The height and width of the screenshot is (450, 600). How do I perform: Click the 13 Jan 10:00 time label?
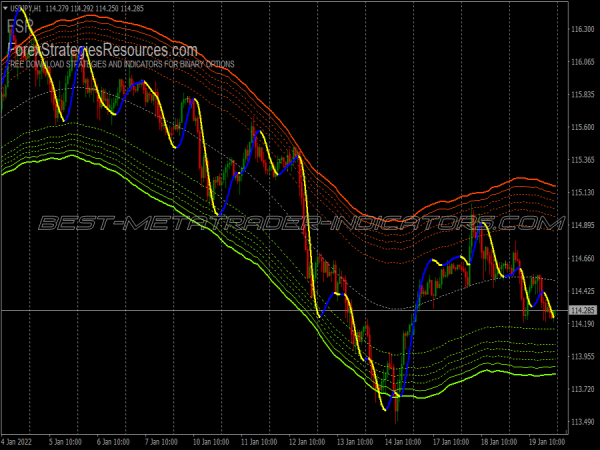click(355, 442)
